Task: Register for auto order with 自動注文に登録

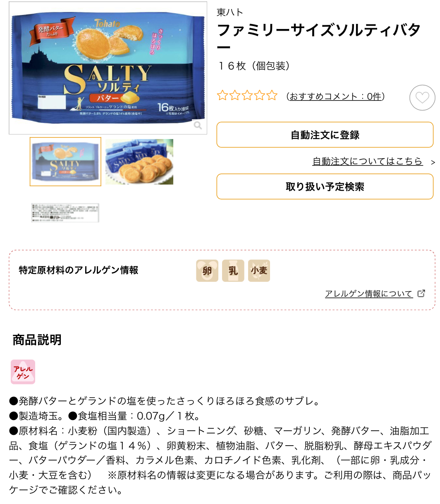Action: [325, 135]
